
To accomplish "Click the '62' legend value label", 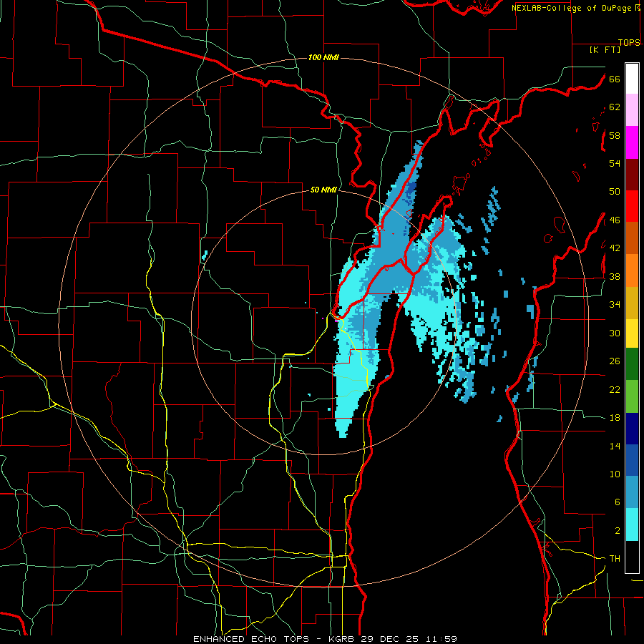I will [615, 107].
